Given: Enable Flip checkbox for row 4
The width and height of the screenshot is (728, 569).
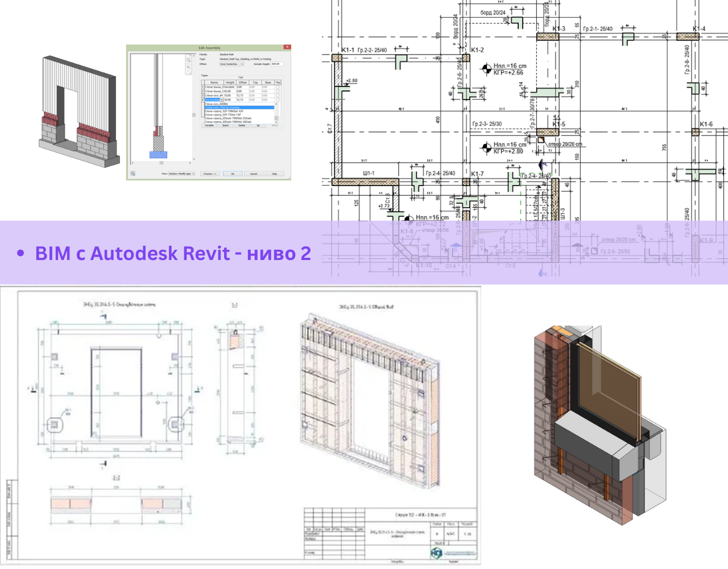Looking at the screenshot, I should (278, 100).
